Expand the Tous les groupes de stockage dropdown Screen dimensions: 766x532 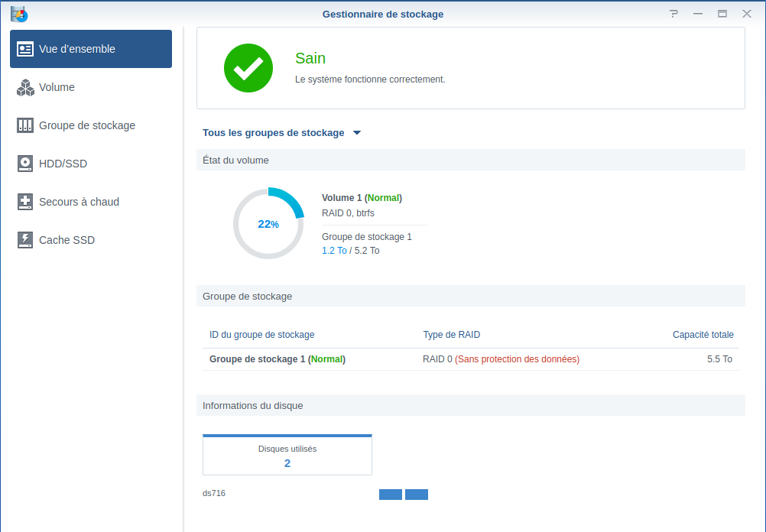coord(281,133)
